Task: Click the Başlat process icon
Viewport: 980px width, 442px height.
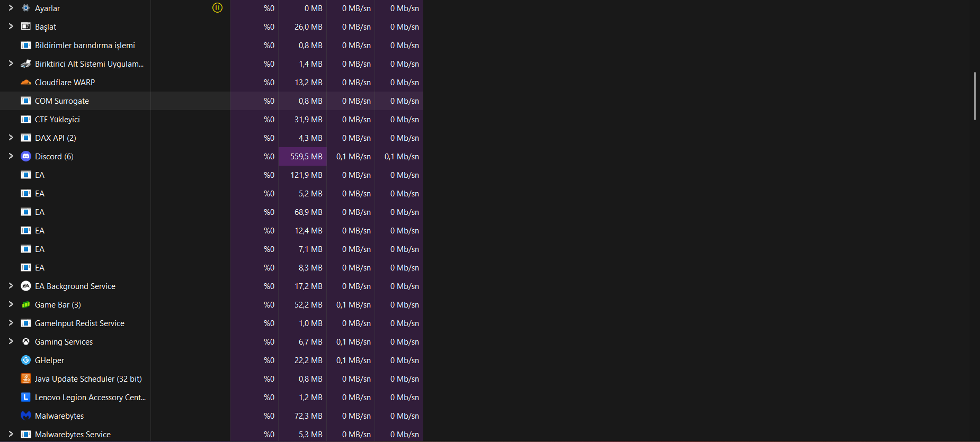Action: point(25,26)
